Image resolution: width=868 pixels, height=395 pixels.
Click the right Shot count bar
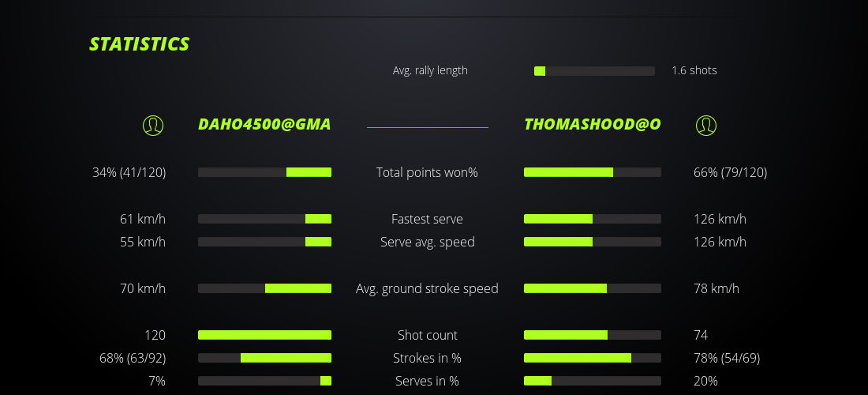593,335
